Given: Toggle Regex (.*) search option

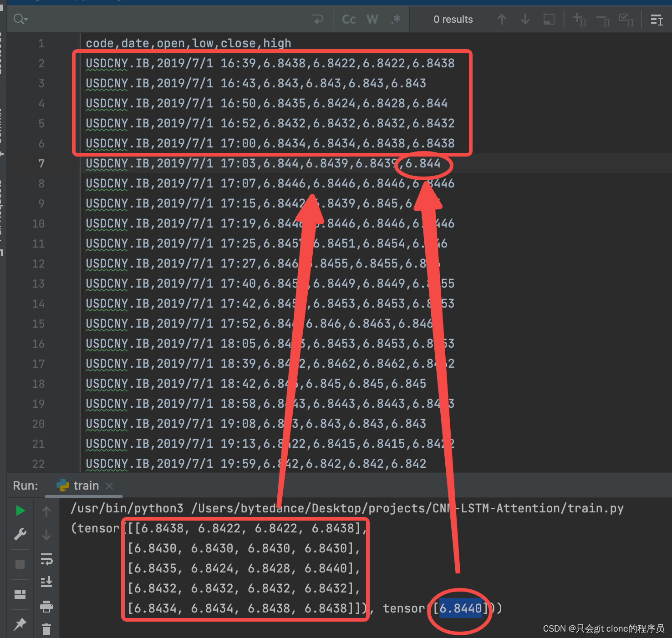Looking at the screenshot, I should [x=396, y=19].
